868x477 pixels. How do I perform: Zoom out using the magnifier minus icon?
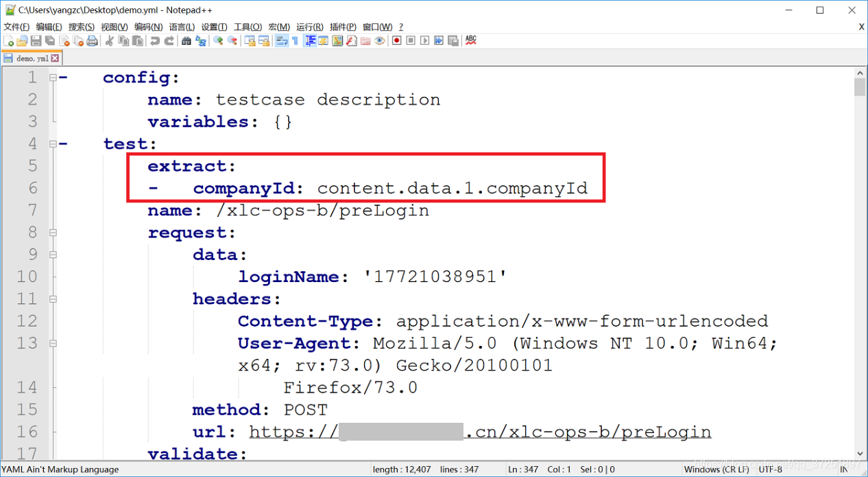tap(232, 41)
